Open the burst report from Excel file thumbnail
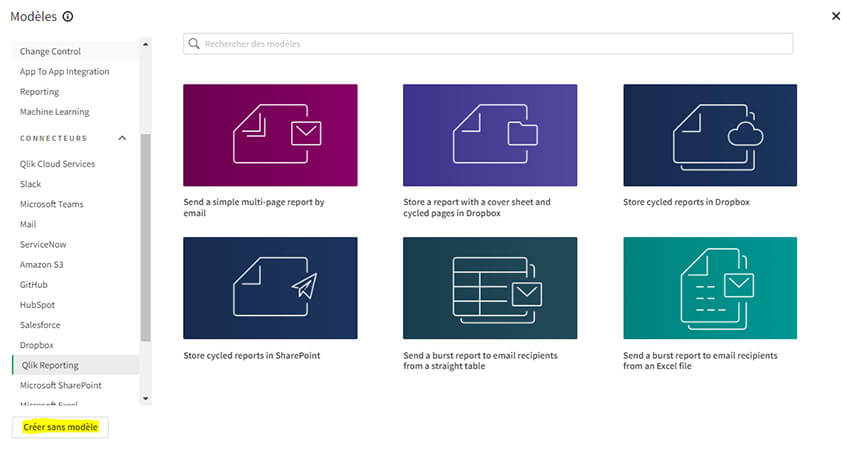This screenshot has width=847, height=451. [x=710, y=288]
